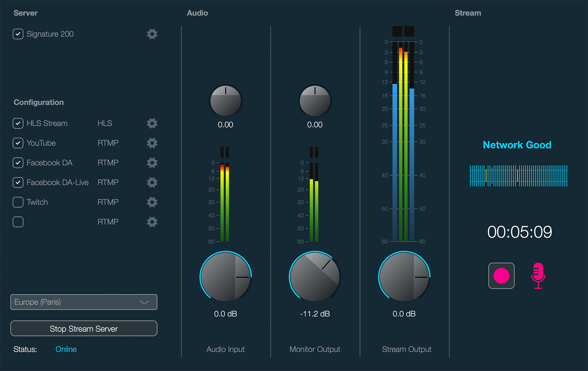Click the record button
The image size is (588, 371).
(501, 276)
